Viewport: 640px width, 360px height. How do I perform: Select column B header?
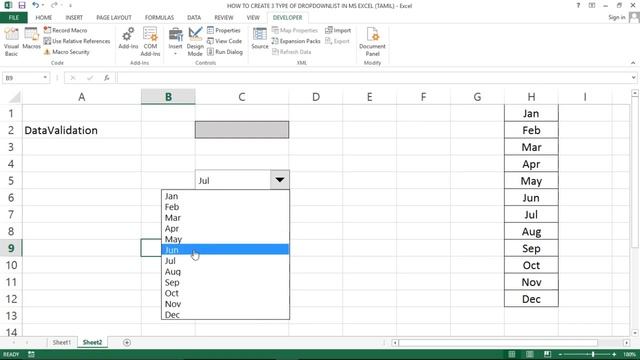click(168, 97)
